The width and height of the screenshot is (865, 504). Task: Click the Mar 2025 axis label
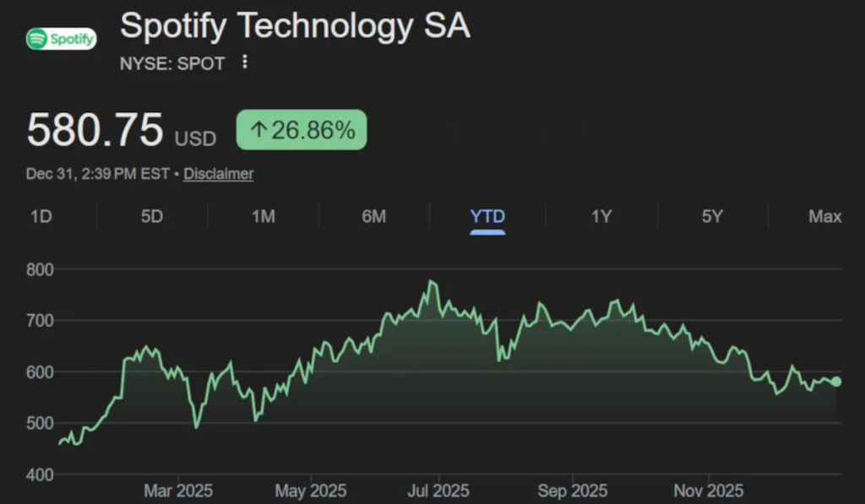coord(178,490)
